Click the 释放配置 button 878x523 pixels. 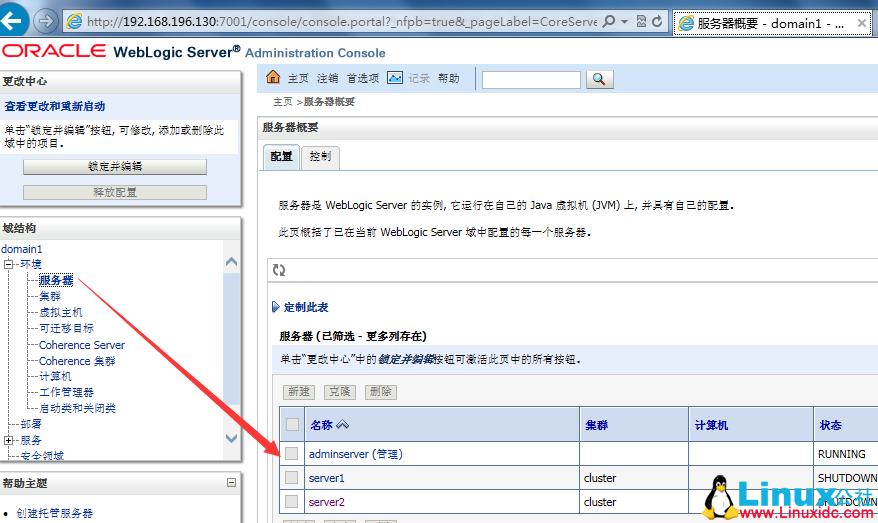click(x=115, y=192)
